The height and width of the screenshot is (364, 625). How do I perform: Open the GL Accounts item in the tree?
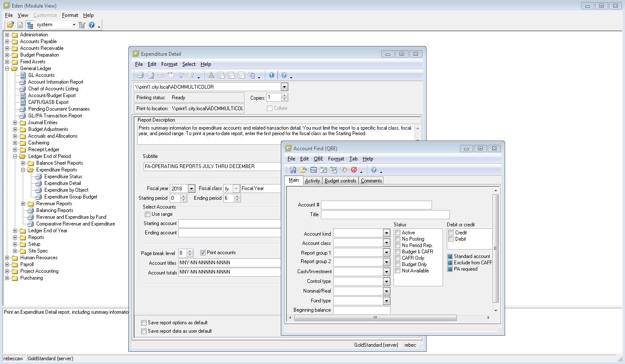(x=41, y=75)
